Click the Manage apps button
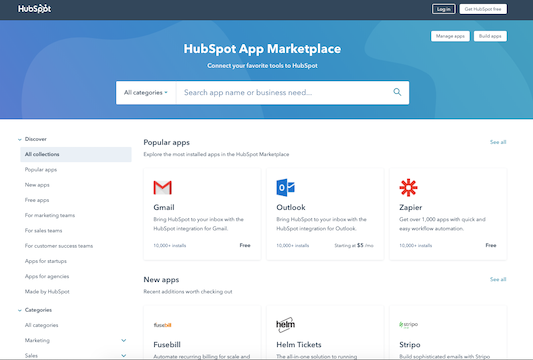The width and height of the screenshot is (533, 360). tap(450, 36)
